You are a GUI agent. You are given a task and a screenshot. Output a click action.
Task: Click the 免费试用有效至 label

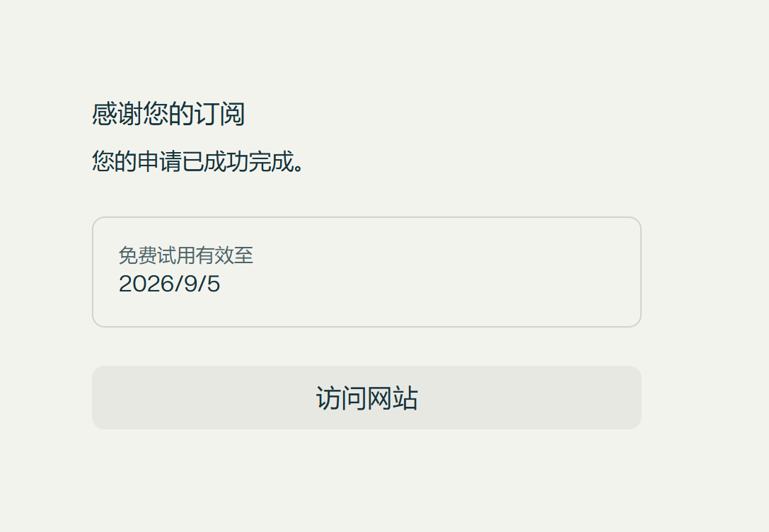pyautogui.click(x=185, y=255)
